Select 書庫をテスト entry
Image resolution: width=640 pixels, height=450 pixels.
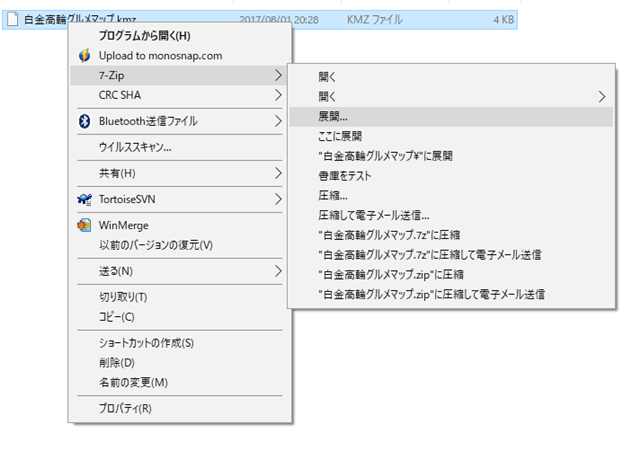click(451, 176)
